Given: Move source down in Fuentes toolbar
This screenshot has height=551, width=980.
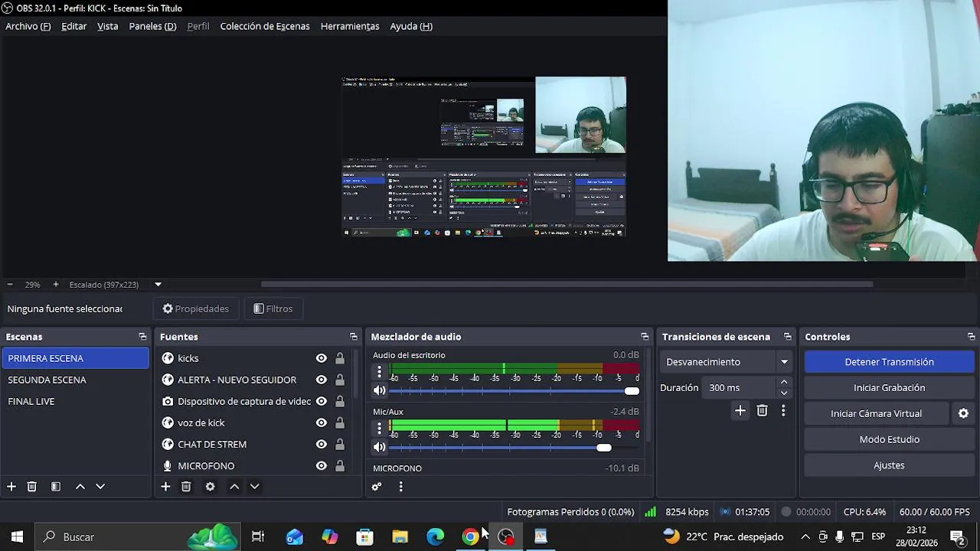Looking at the screenshot, I should [255, 487].
